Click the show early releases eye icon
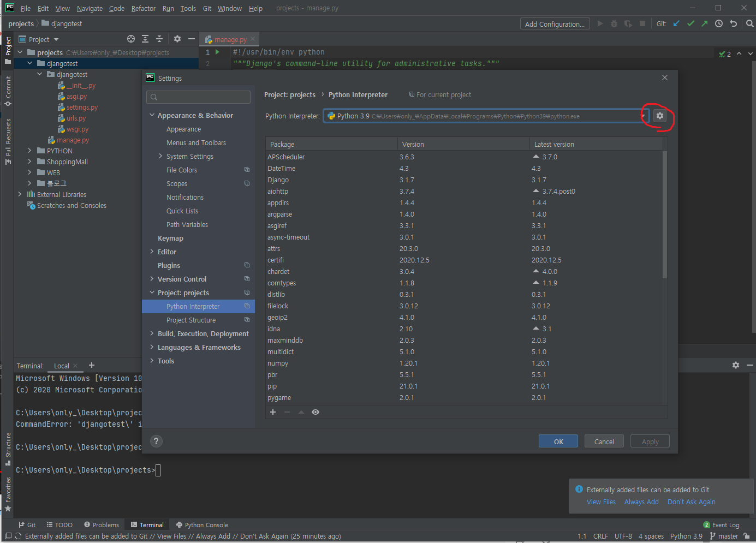The width and height of the screenshot is (756, 543). point(316,412)
